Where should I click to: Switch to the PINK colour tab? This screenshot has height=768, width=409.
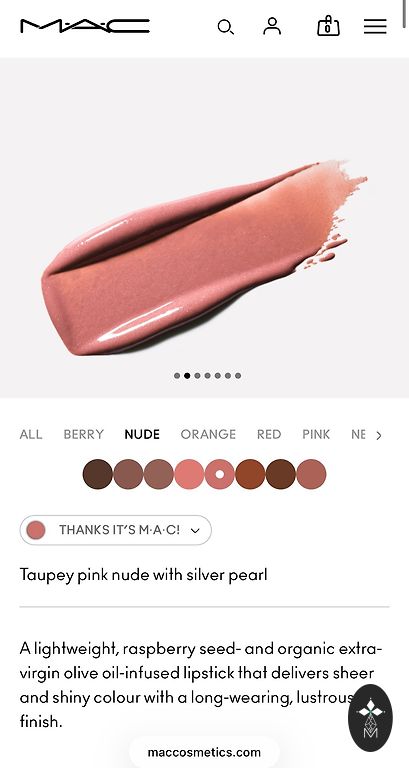point(316,434)
